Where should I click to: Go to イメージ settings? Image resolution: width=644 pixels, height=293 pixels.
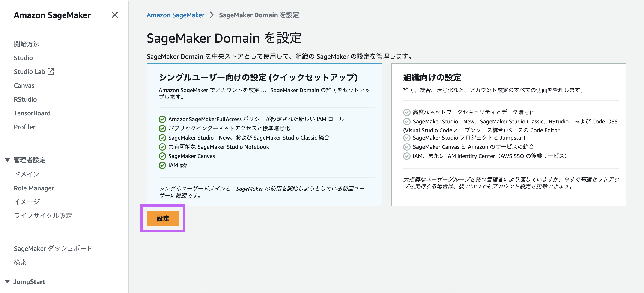click(x=27, y=202)
